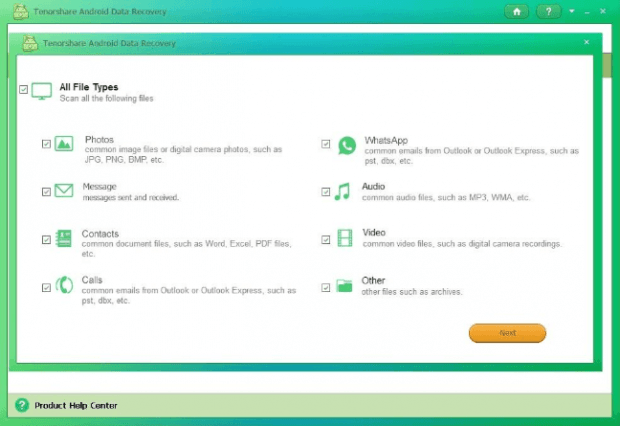Screen dimensions: 620x426
Task: Click "other files such as archives." description
Action: (411, 292)
